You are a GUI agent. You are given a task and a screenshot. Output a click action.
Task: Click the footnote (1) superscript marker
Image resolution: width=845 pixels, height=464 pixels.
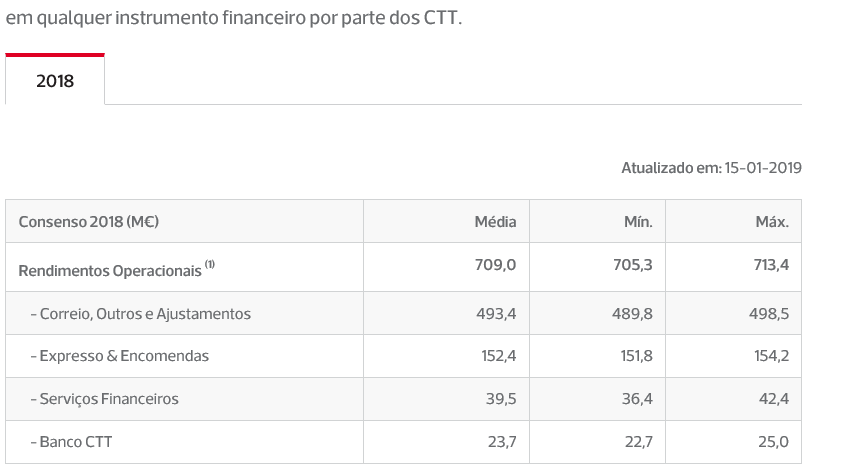210,264
